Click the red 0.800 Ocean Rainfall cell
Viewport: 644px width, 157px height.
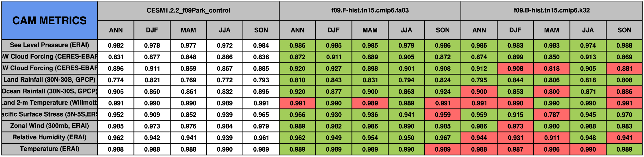point(551,91)
